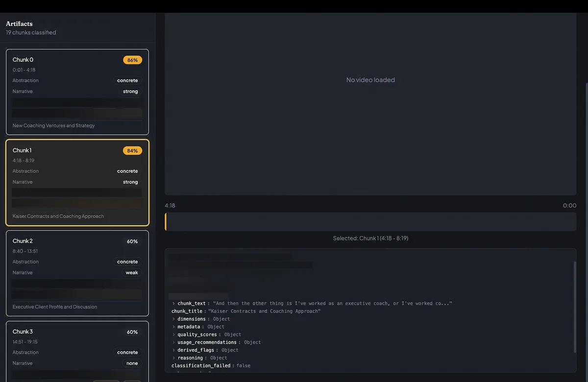The image size is (588, 382).
Task: Open the Chunk 3 card
Action: [77, 351]
